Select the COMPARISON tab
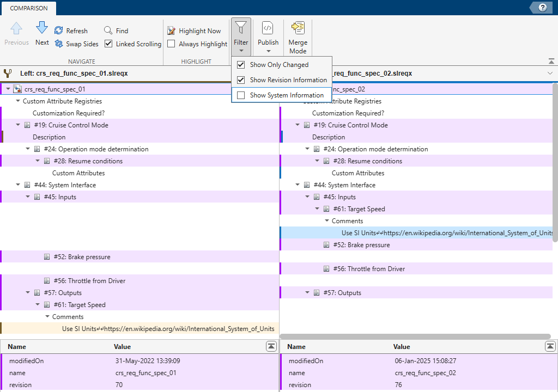The width and height of the screenshot is (558, 392). (x=29, y=8)
